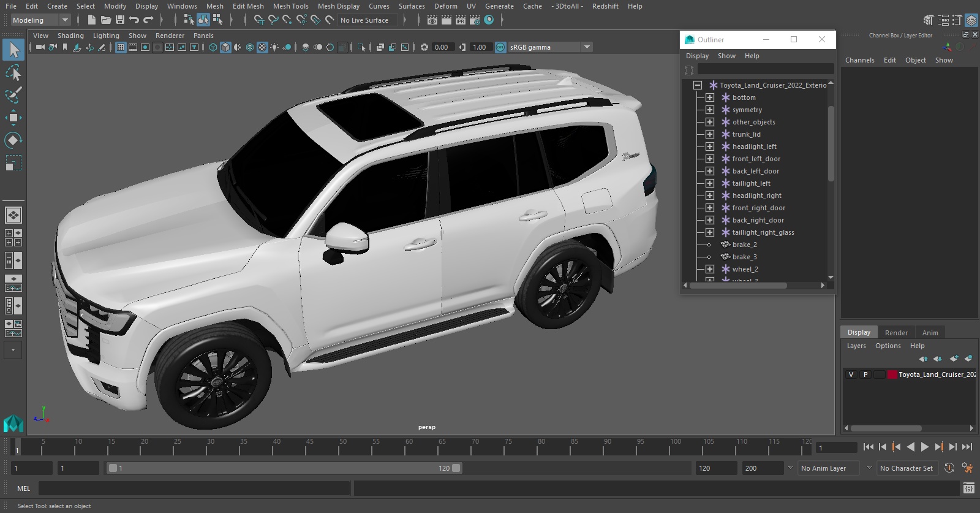This screenshot has height=513, width=980.
Task: Toggle use all lights bulb icon
Action: pyautogui.click(x=274, y=47)
